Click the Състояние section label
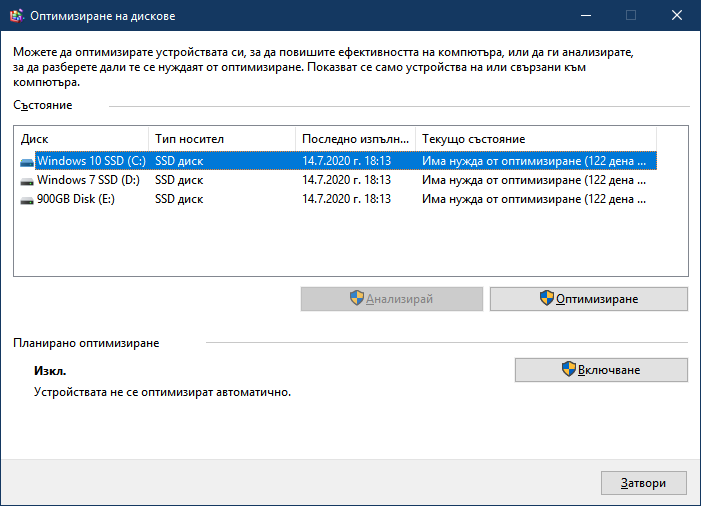Image resolution: width=701 pixels, height=506 pixels. point(42,105)
